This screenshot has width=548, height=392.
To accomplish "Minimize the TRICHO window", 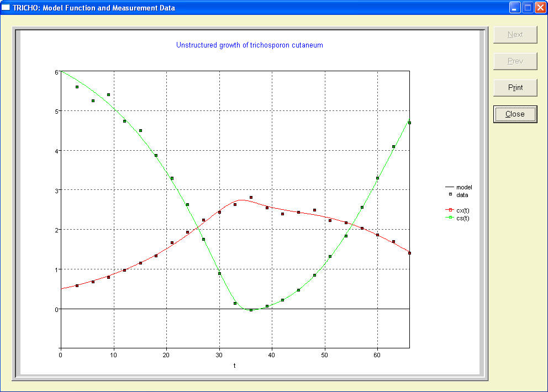I will [515, 8].
